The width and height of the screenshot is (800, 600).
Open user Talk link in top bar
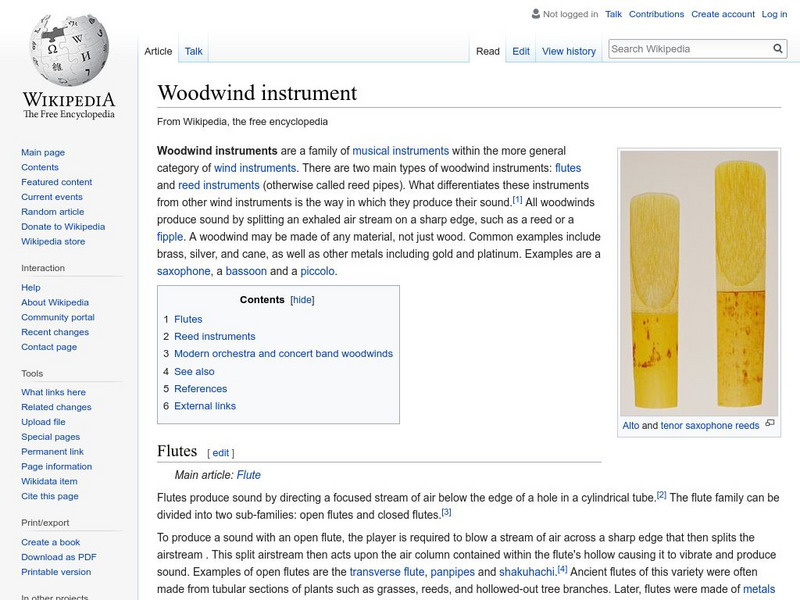[613, 14]
